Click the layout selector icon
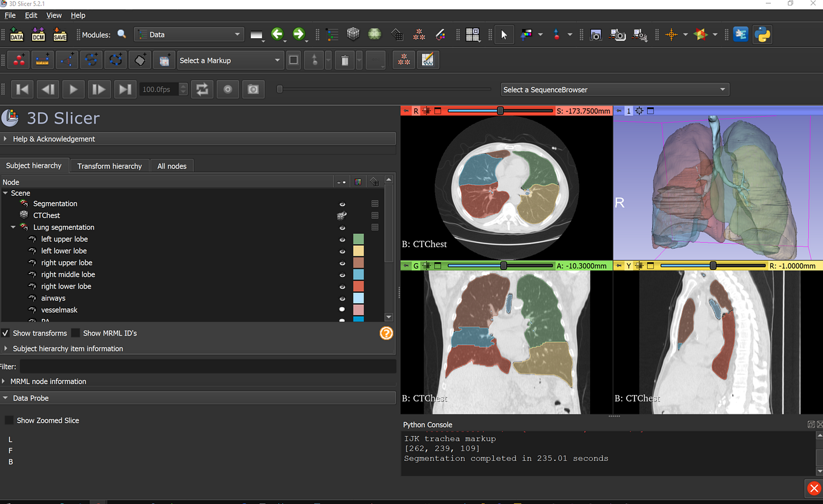823x504 pixels. point(473,35)
